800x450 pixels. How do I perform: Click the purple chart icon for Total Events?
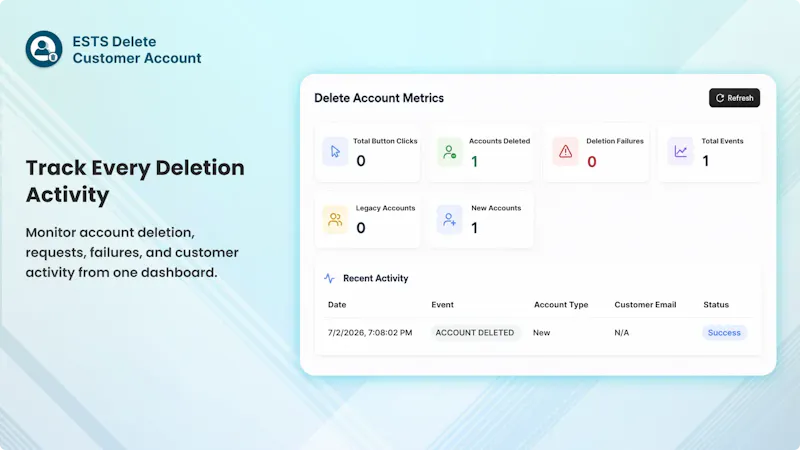[681, 152]
